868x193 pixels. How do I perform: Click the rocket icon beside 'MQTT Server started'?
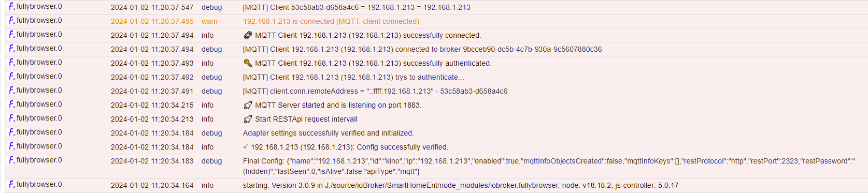pos(248,105)
